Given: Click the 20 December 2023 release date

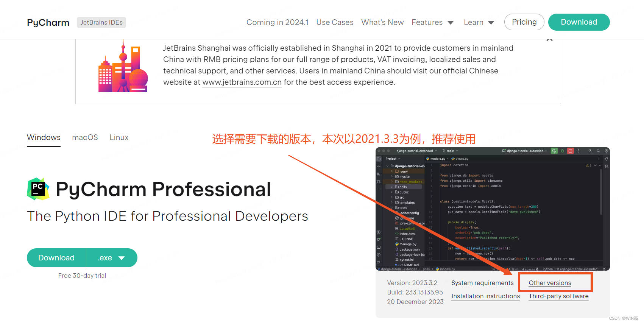Looking at the screenshot, I should [x=415, y=302].
